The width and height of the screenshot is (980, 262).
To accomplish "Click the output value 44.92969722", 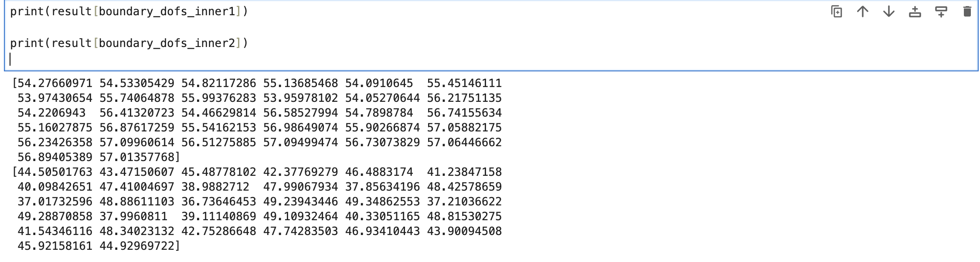I will 137,246.
